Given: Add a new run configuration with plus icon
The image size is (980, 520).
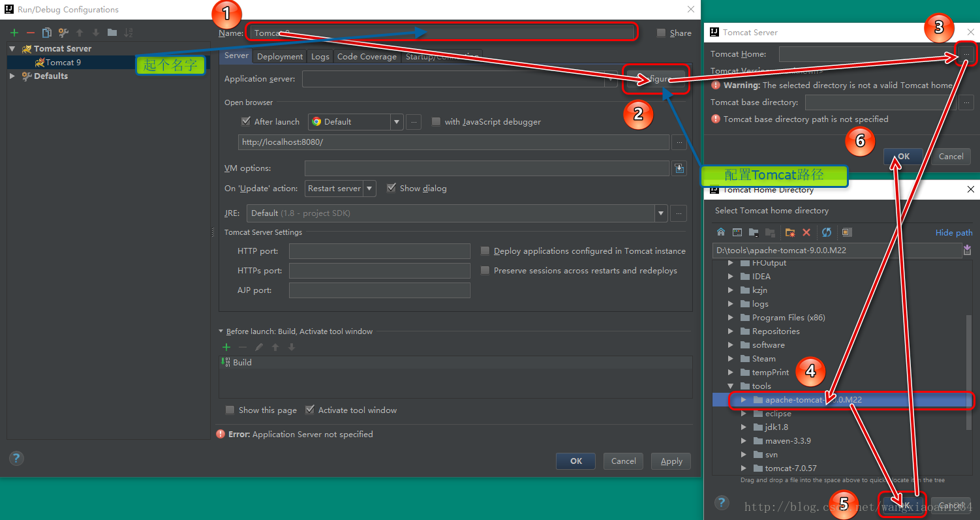Looking at the screenshot, I should click(x=14, y=33).
